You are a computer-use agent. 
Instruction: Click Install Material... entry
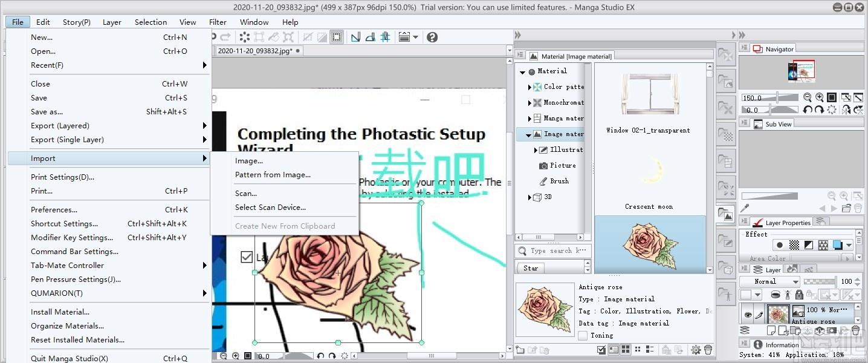(x=60, y=312)
